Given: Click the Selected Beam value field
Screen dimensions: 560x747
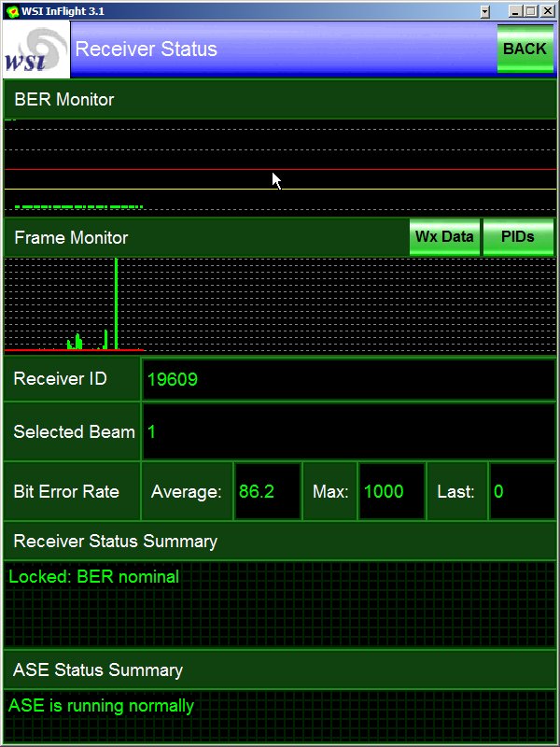Looking at the screenshot, I should click(x=348, y=431).
